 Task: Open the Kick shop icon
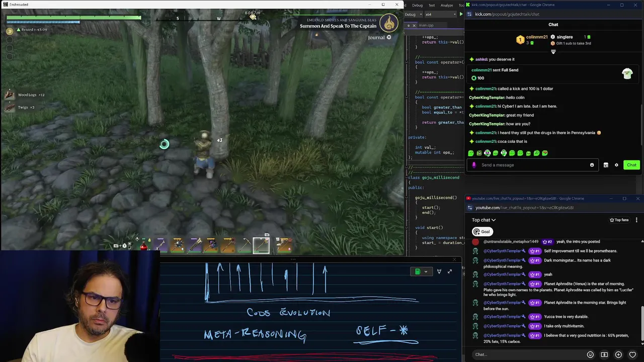click(606, 165)
